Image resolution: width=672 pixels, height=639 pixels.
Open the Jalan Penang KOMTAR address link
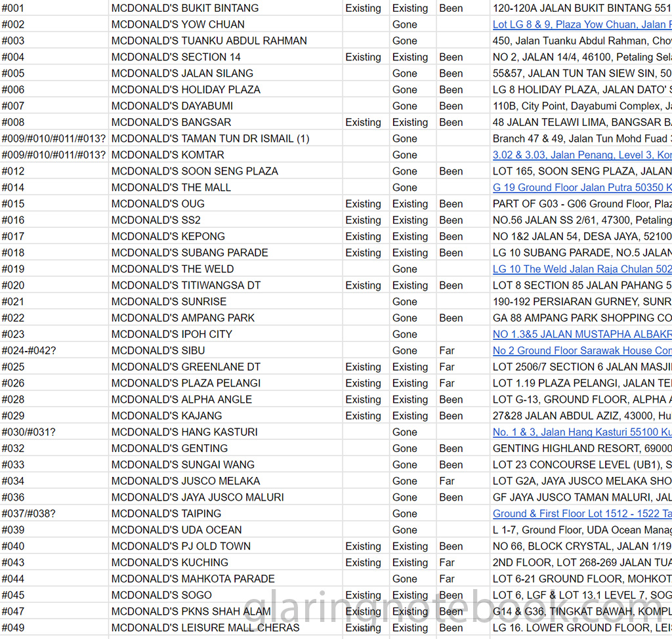click(581, 155)
